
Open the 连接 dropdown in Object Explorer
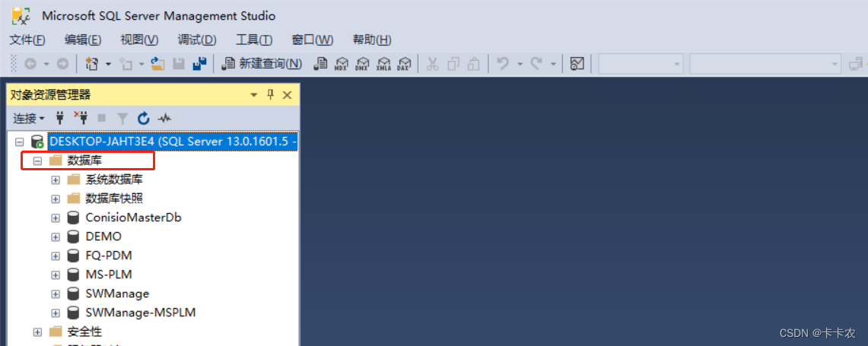click(29, 118)
